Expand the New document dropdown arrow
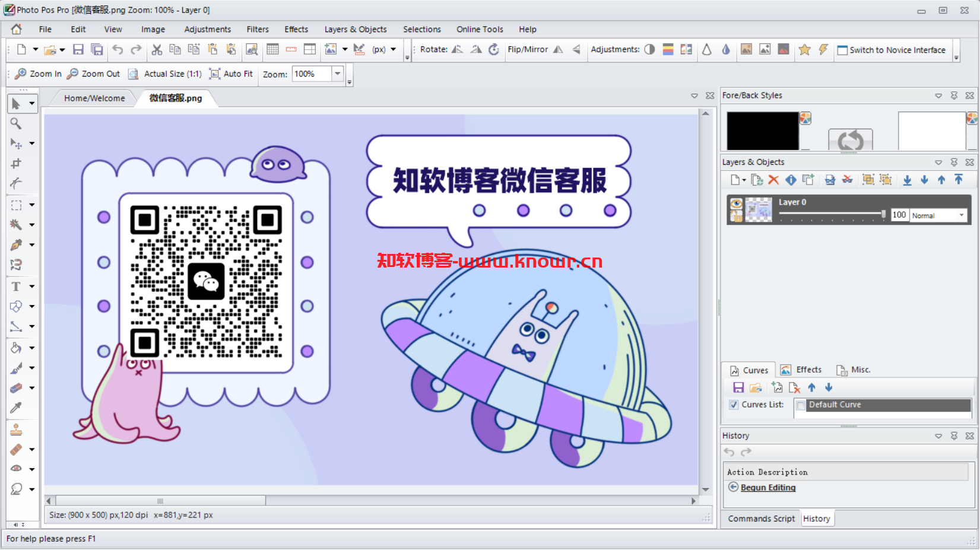 coord(35,50)
